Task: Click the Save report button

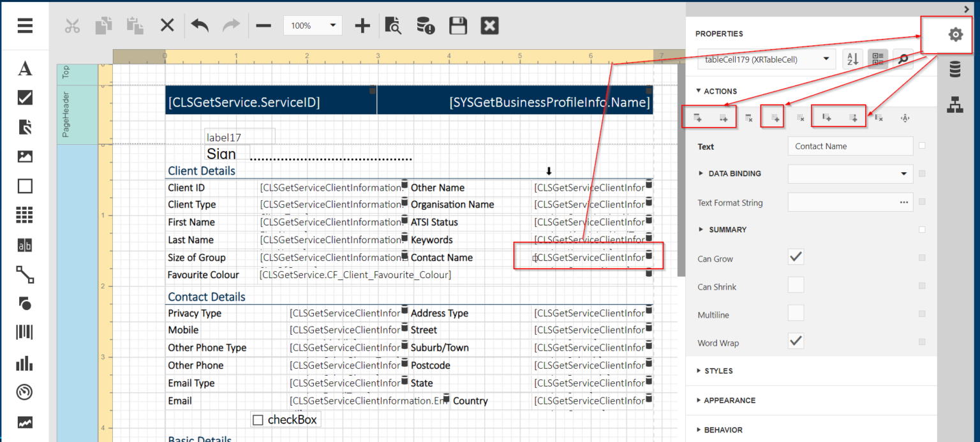Action: coord(458,26)
